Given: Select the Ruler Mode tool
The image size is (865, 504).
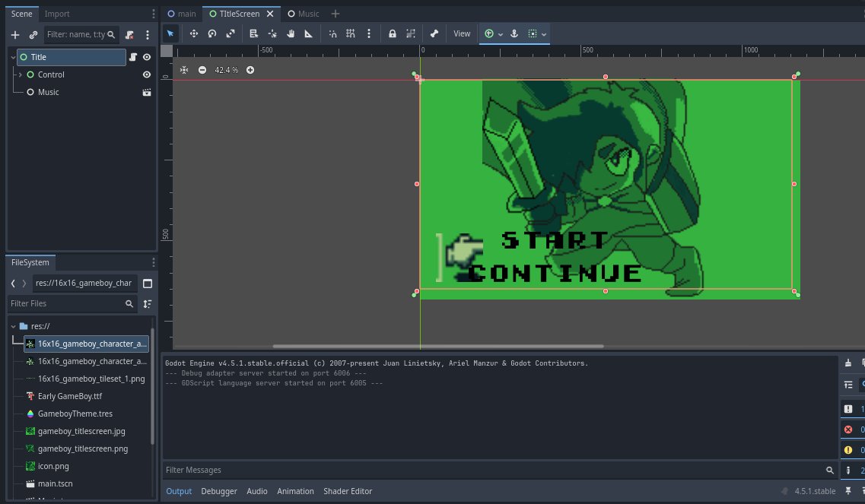Looking at the screenshot, I should (309, 33).
